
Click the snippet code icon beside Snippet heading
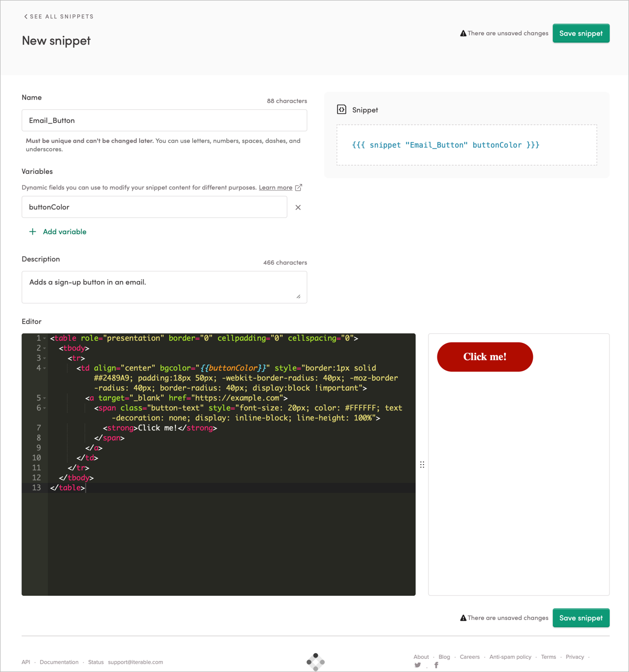click(x=341, y=110)
